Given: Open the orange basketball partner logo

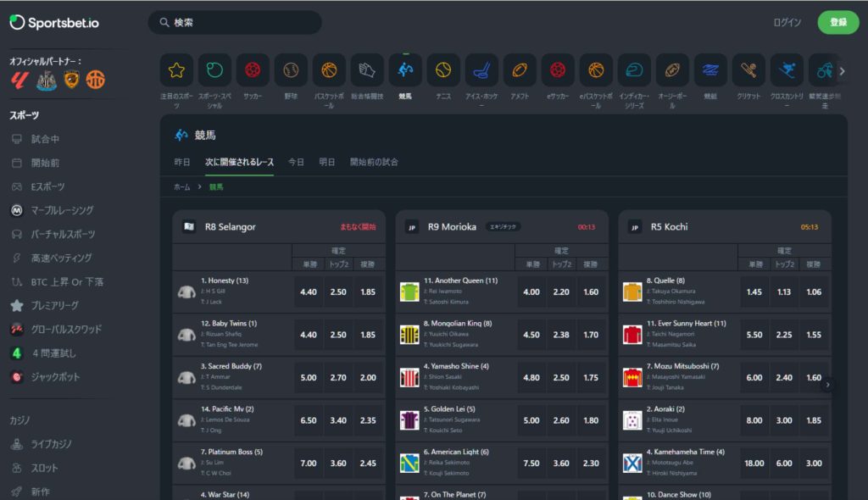Looking at the screenshot, I should point(95,81).
